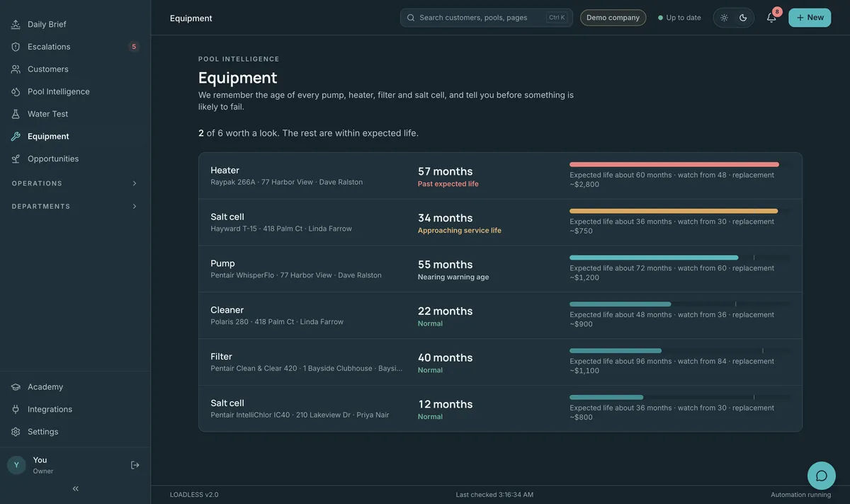This screenshot has width=850, height=504.
Task: Switch to light theme sun icon
Action: pyautogui.click(x=724, y=18)
